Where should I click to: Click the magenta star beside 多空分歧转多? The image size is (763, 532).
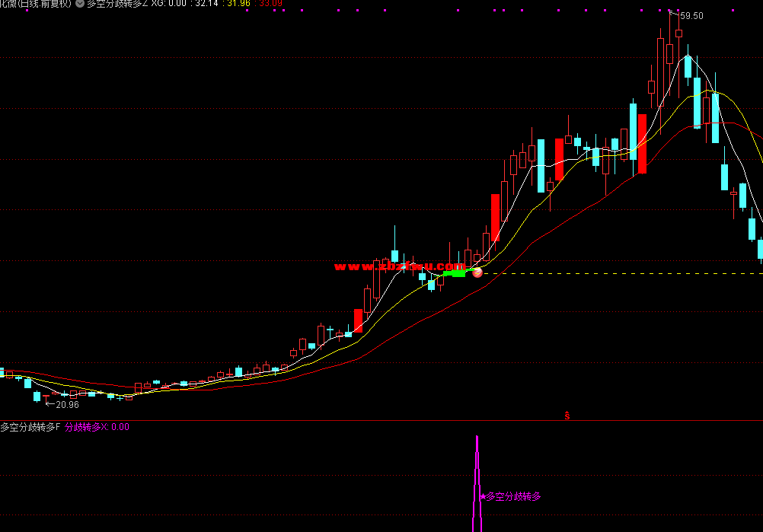click(x=483, y=496)
